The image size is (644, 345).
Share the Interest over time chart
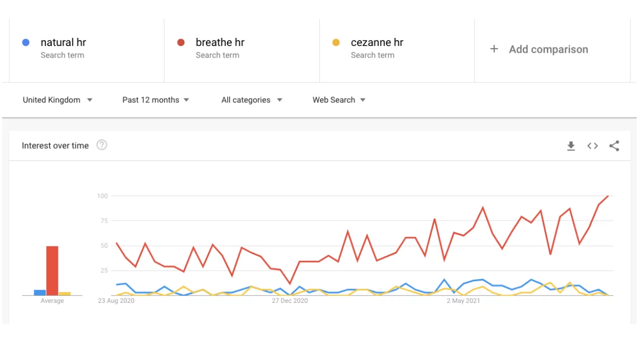click(x=614, y=146)
